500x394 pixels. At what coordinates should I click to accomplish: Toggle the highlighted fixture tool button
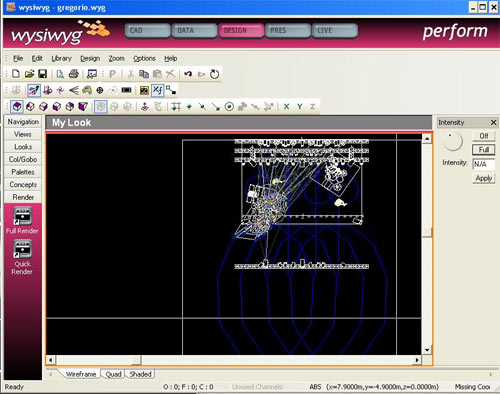(34, 90)
